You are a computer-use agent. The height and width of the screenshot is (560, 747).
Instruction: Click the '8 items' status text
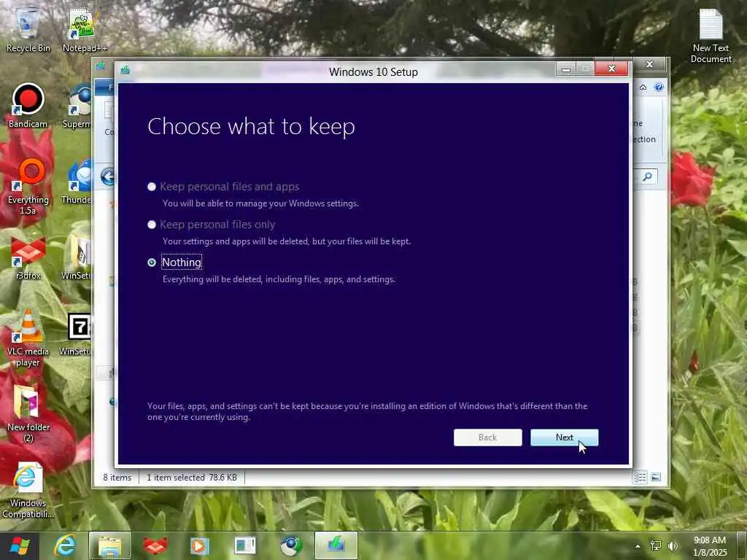pos(117,477)
